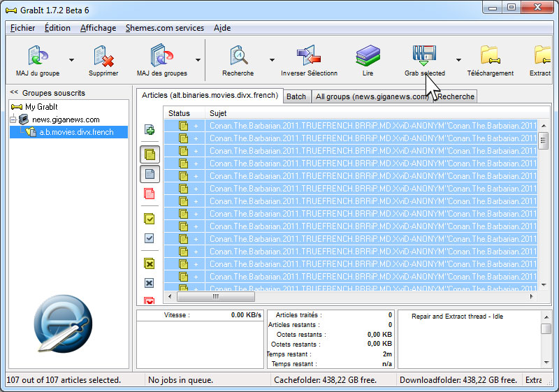
Task: Toggle the yellow complete multi-part filter
Action: (x=150, y=154)
